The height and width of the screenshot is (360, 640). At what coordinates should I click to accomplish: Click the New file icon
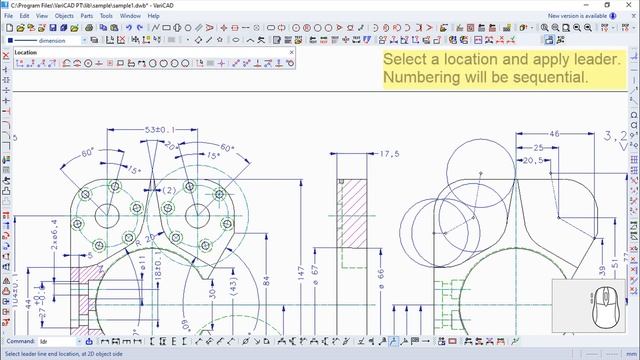coord(9,28)
